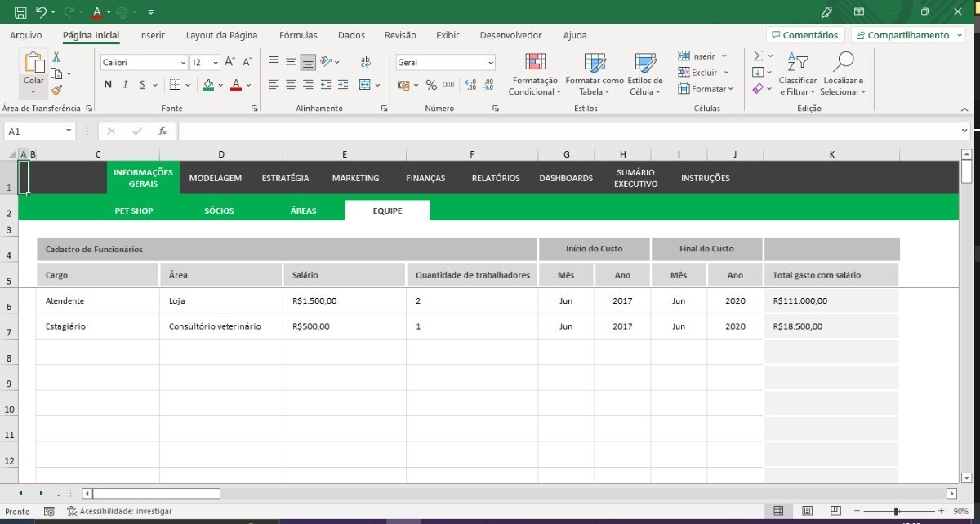Open Formatação Condicional menu
The width and height of the screenshot is (980, 524).
pos(535,75)
